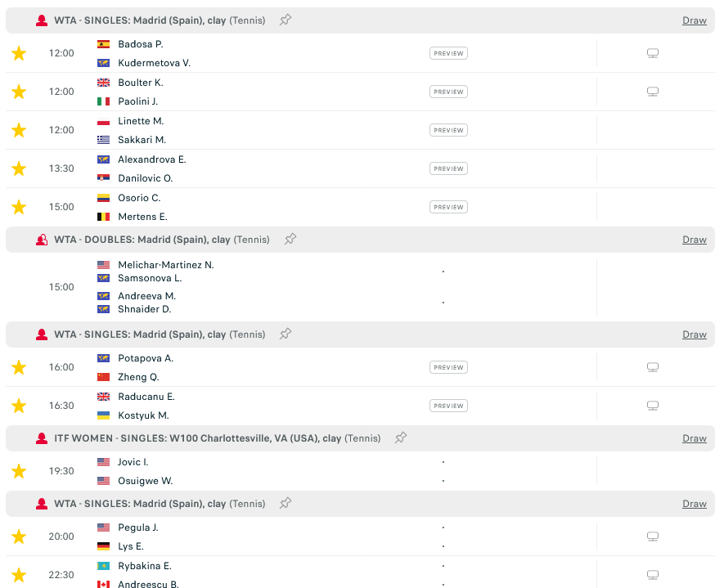The height and width of the screenshot is (588, 724).
Task: Open Draw link for ITF Women Charlottesville
Action: pyautogui.click(x=695, y=438)
